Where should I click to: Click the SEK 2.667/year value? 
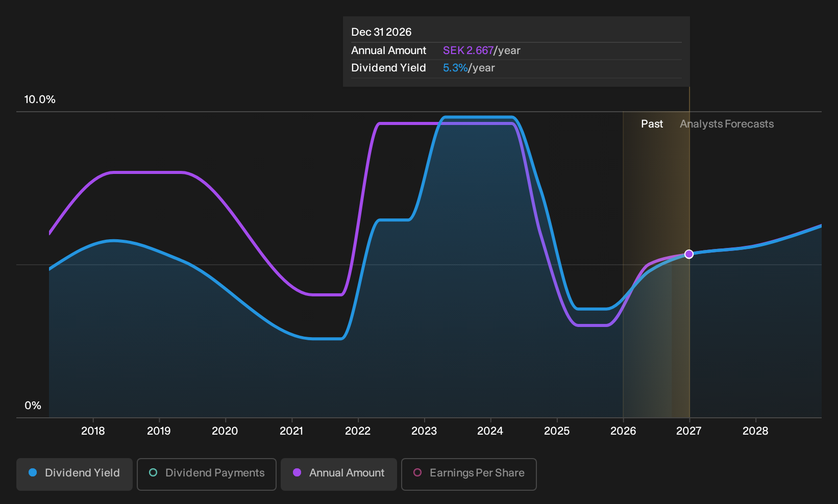click(481, 51)
